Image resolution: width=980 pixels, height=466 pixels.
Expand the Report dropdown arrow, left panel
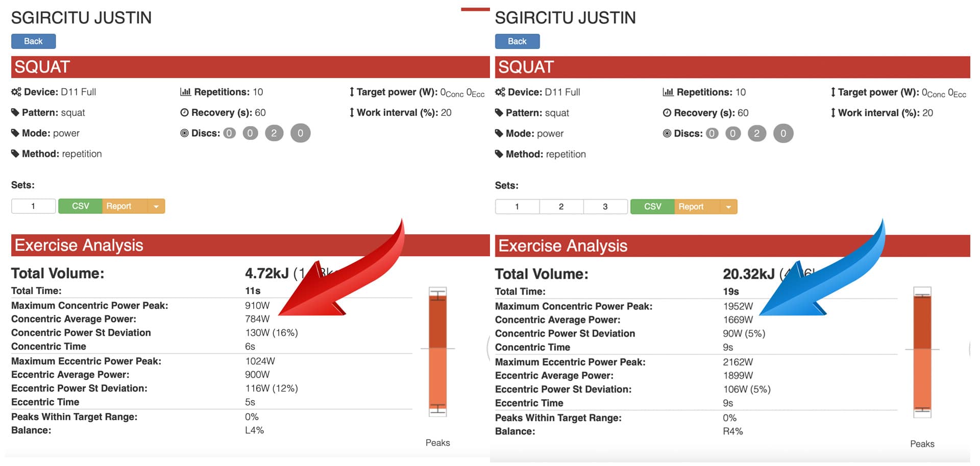[156, 206]
